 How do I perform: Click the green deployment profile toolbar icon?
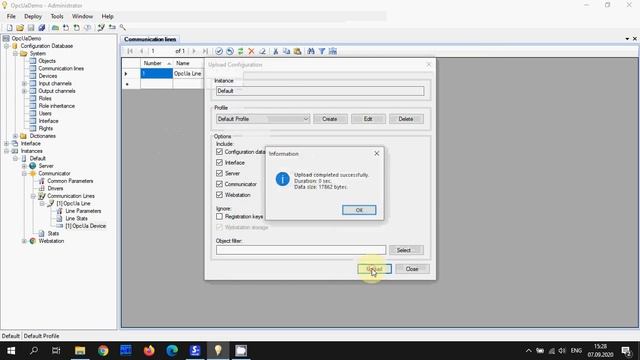[55, 27]
